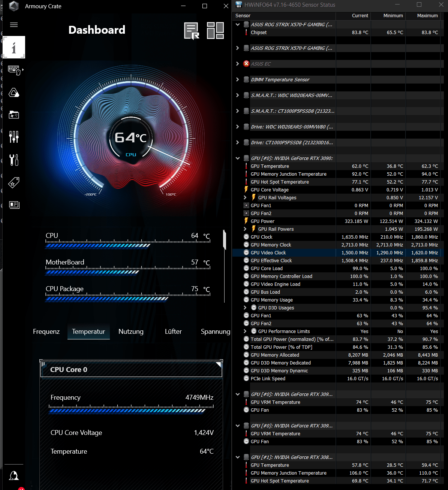Screen dimensions: 448x490
Task: Select the GPU D3D Memory Dedicated row
Action: click(x=338, y=363)
